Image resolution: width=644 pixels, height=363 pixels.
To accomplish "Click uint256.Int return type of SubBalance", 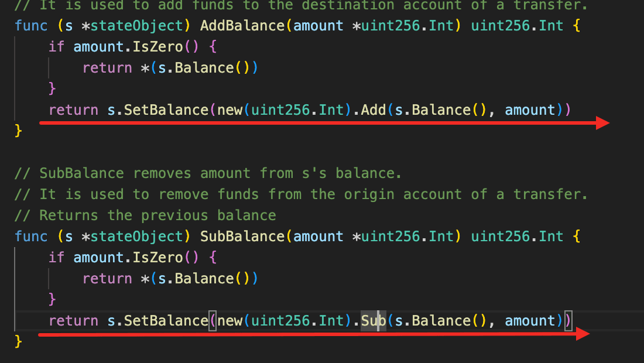I will pos(517,236).
